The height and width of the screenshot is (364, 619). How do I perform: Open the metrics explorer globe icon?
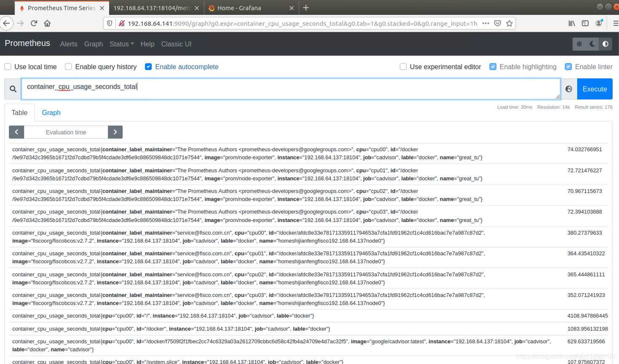569,89
